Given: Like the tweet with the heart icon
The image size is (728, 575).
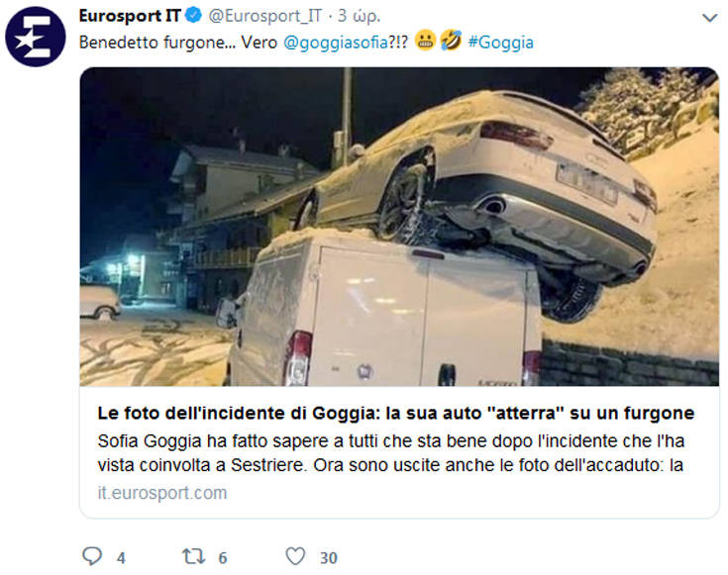Looking at the screenshot, I should point(295,556).
